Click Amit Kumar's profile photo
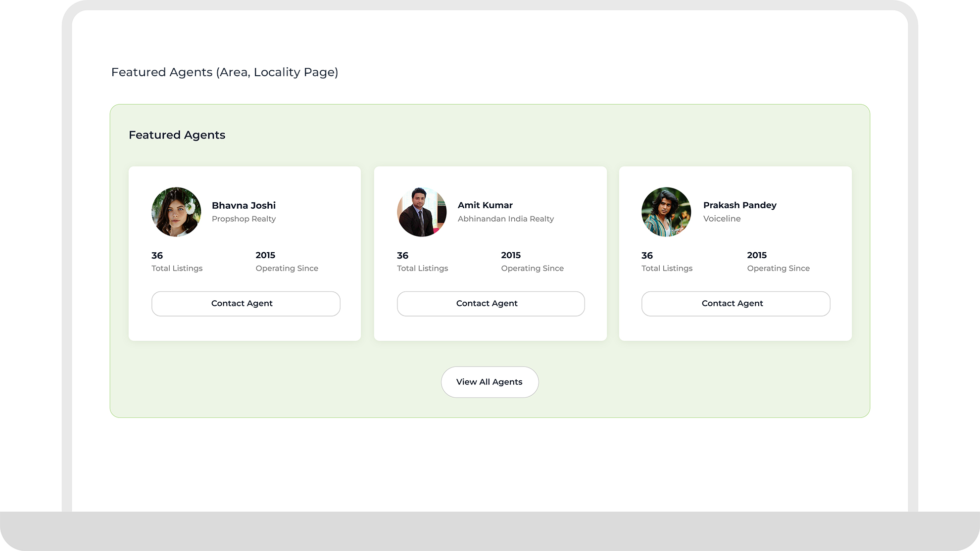The height and width of the screenshot is (551, 980). [x=422, y=212]
